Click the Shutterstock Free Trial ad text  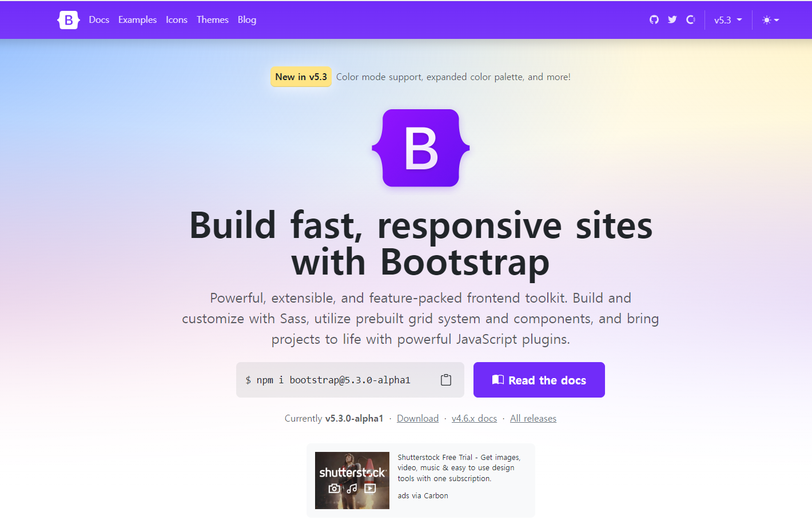pyautogui.click(x=459, y=468)
